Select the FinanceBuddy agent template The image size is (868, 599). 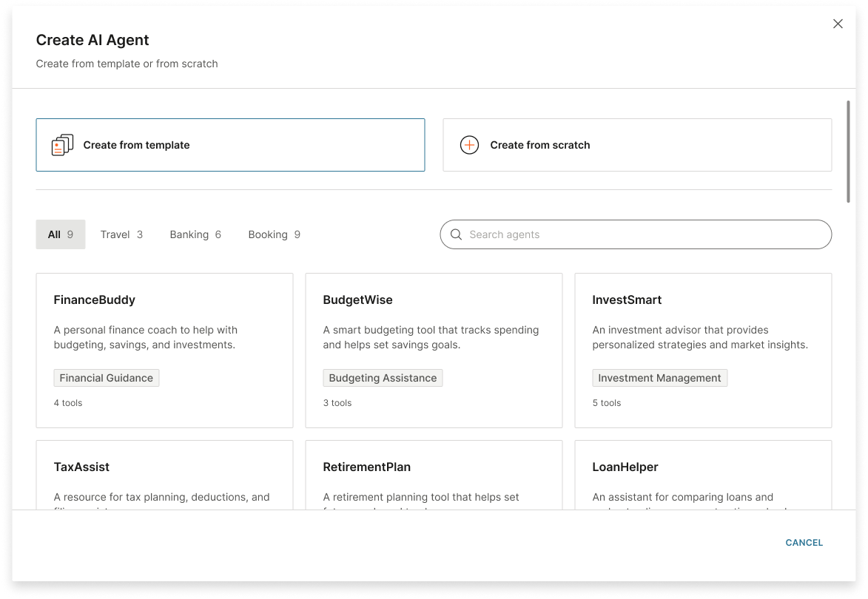coord(164,350)
